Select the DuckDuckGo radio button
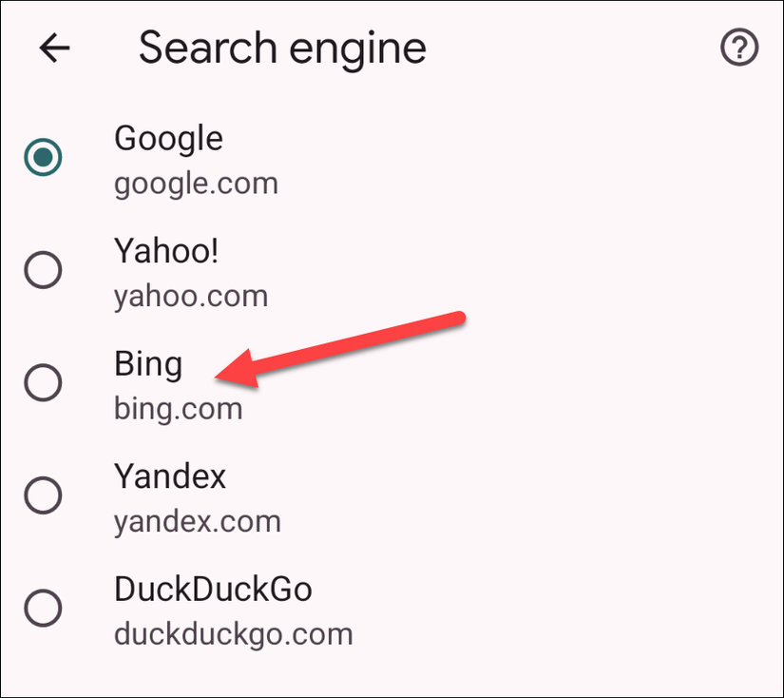 [x=43, y=608]
